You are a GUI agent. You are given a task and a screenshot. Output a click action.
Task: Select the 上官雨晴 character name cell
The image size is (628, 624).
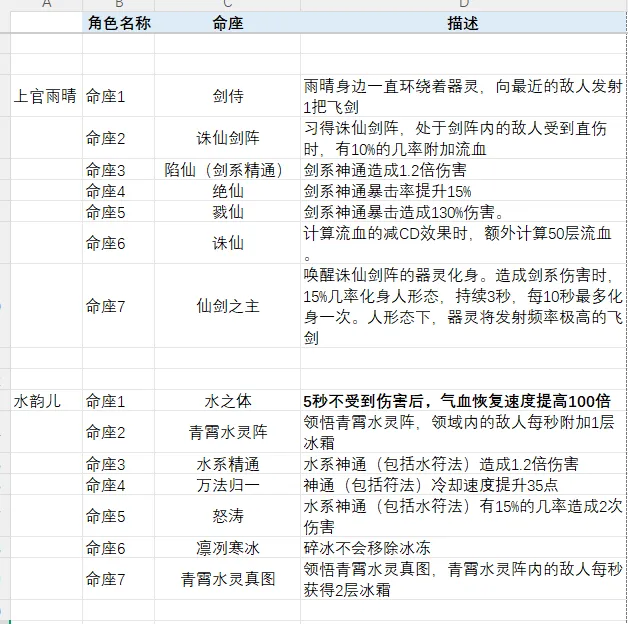point(45,97)
